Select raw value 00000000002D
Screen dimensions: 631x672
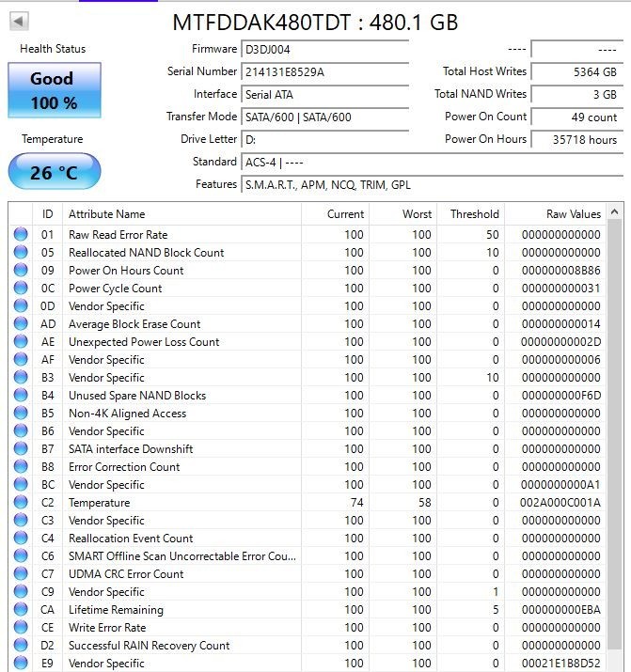pyautogui.click(x=560, y=341)
